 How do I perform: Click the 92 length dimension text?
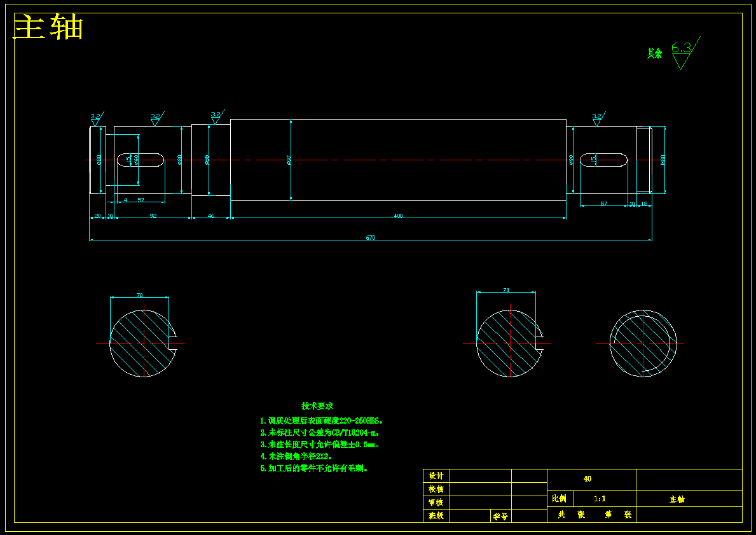pyautogui.click(x=153, y=216)
